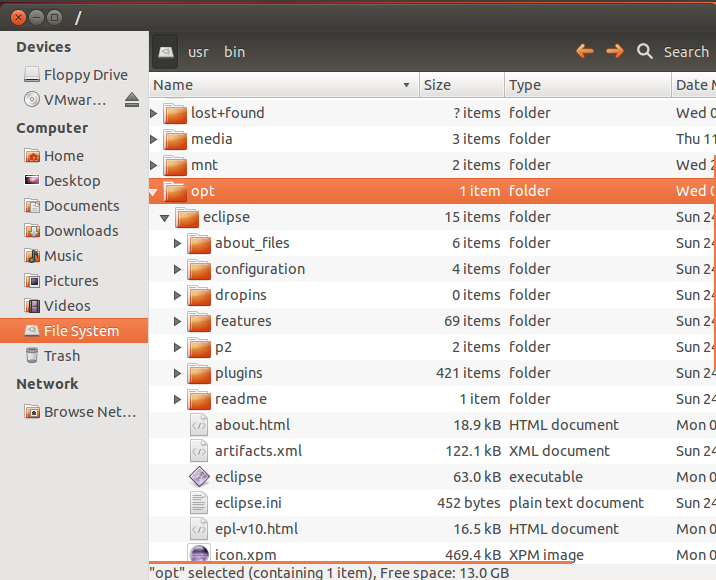Click the icon.xpm image file icon

tap(199, 554)
